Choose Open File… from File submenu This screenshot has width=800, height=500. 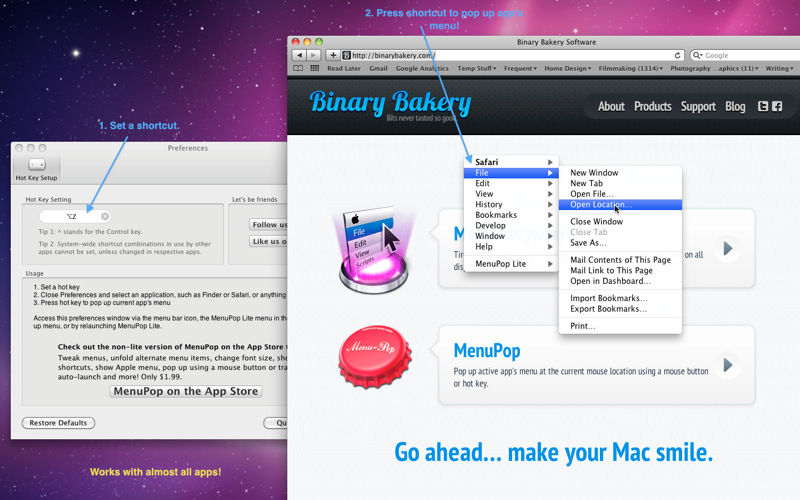[620, 194]
